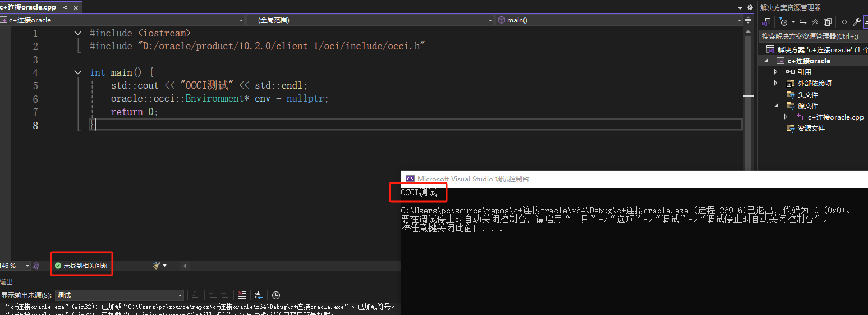Click the Solution Explorer search box
The width and height of the screenshot is (868, 315).
point(814,36)
